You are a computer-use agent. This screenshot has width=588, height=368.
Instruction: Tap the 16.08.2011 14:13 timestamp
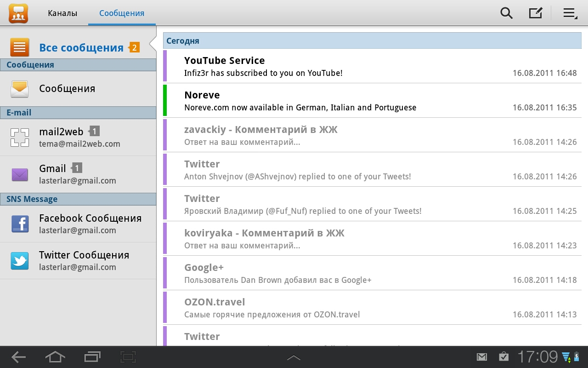tap(544, 315)
